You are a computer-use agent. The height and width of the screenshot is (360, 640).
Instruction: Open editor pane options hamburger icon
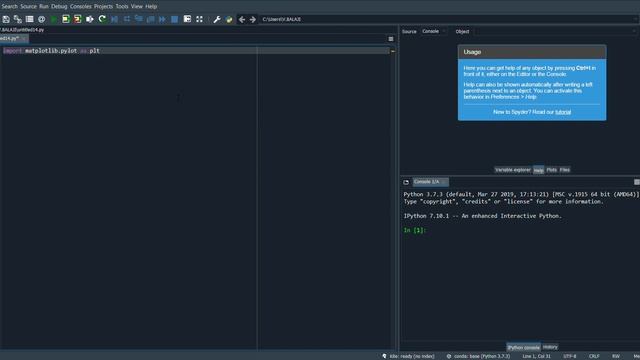(x=391, y=39)
